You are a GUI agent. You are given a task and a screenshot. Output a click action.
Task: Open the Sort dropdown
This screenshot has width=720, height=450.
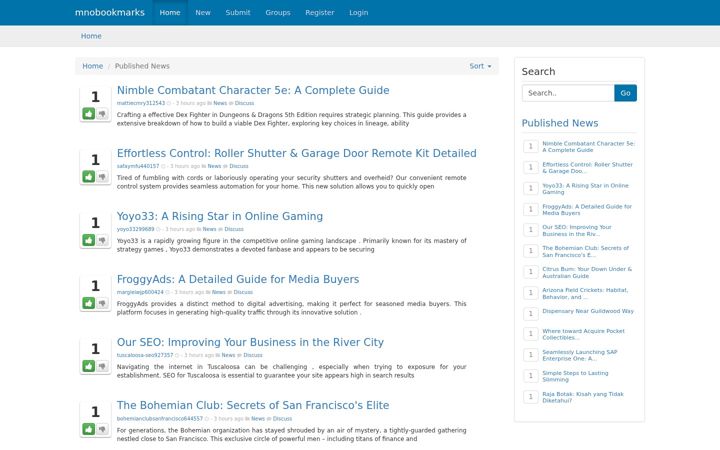tap(480, 66)
